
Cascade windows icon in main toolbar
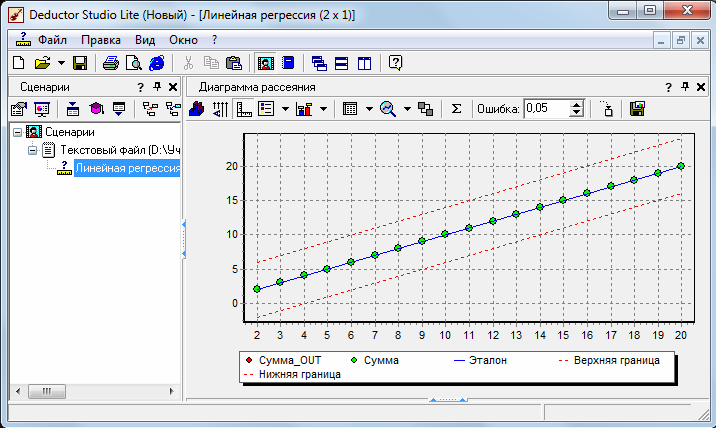point(319,63)
